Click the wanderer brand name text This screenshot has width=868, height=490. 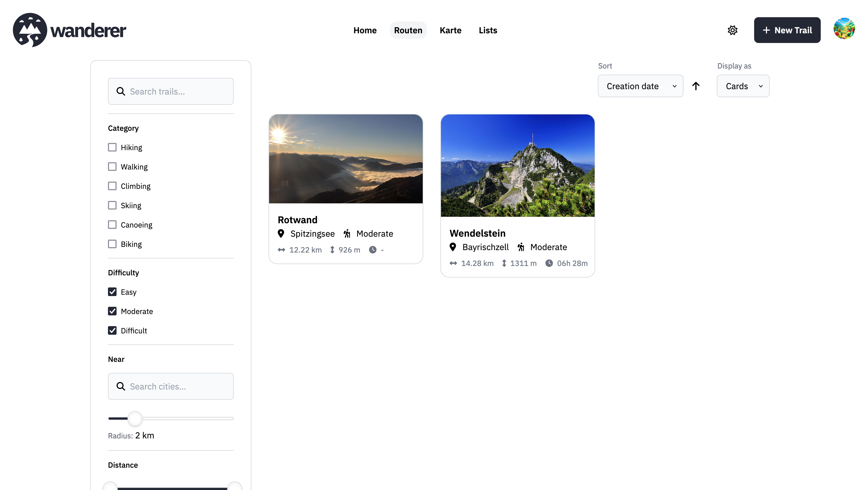pyautogui.click(x=88, y=31)
